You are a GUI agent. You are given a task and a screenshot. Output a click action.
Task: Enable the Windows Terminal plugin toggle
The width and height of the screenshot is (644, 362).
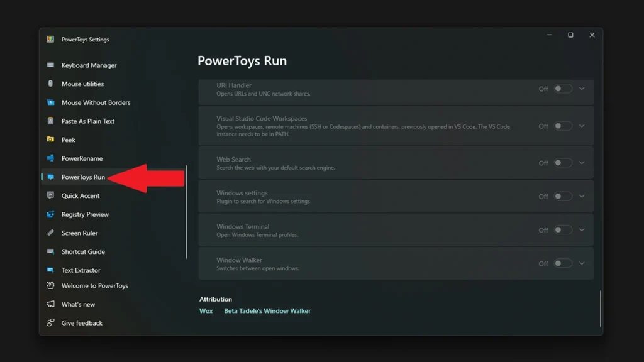(x=563, y=230)
